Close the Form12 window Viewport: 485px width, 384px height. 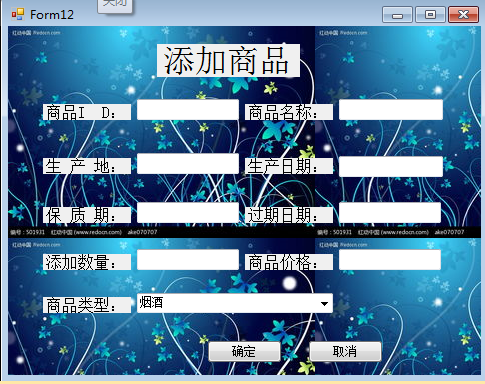click(x=463, y=15)
